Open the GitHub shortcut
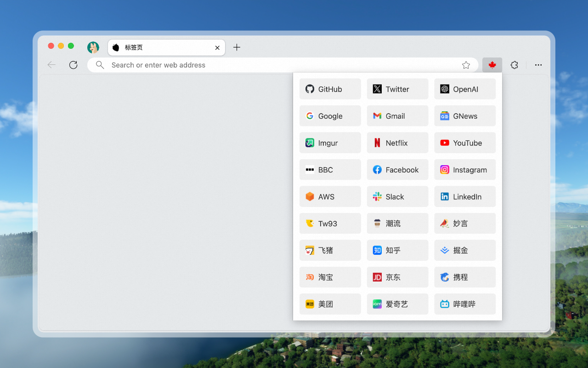Image resolution: width=588 pixels, height=368 pixels. coord(330,89)
